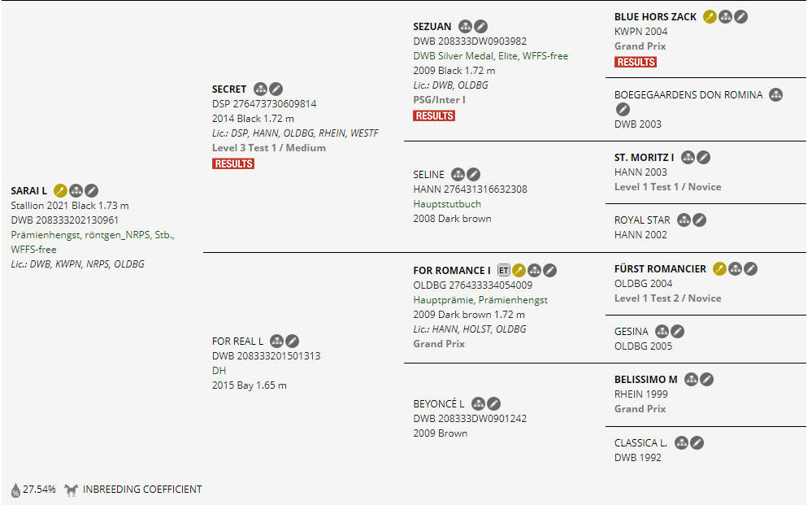Viewport: 812px width, 505px height.
Task: Click the ET badge beside FOR ROMANCE I
Action: point(504,270)
